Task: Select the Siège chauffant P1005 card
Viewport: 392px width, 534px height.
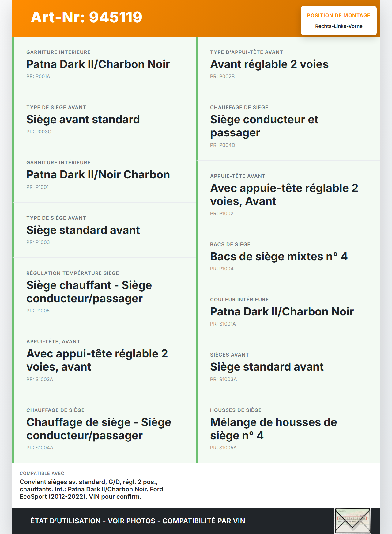Action: tap(104, 292)
